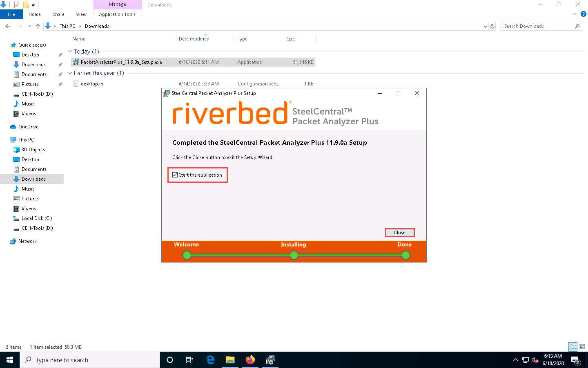Switch to the Share ribbon tab
This screenshot has height=368, width=588.
pyautogui.click(x=58, y=14)
